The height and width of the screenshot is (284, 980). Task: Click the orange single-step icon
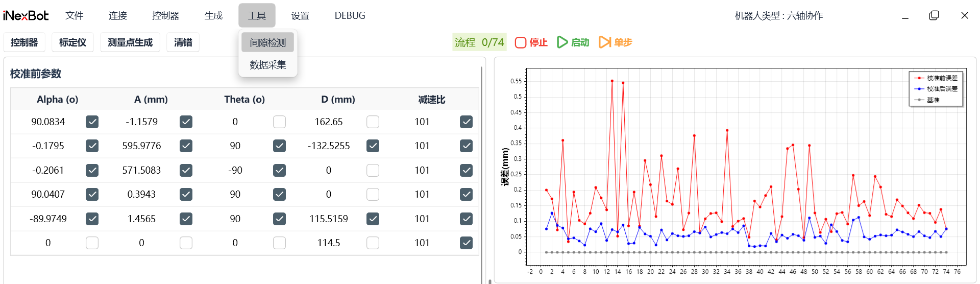click(605, 42)
